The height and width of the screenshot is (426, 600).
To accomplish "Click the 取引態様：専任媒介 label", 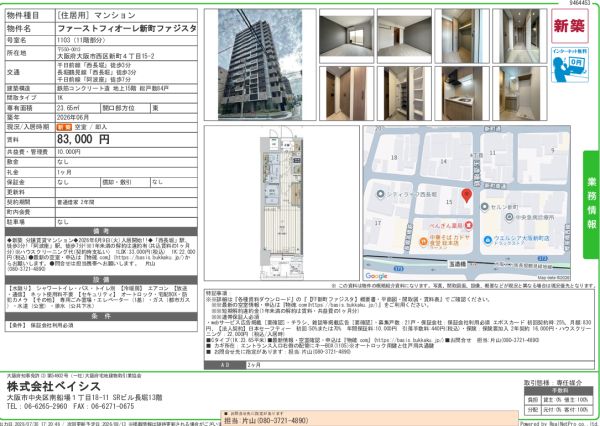I will pos(553,382).
